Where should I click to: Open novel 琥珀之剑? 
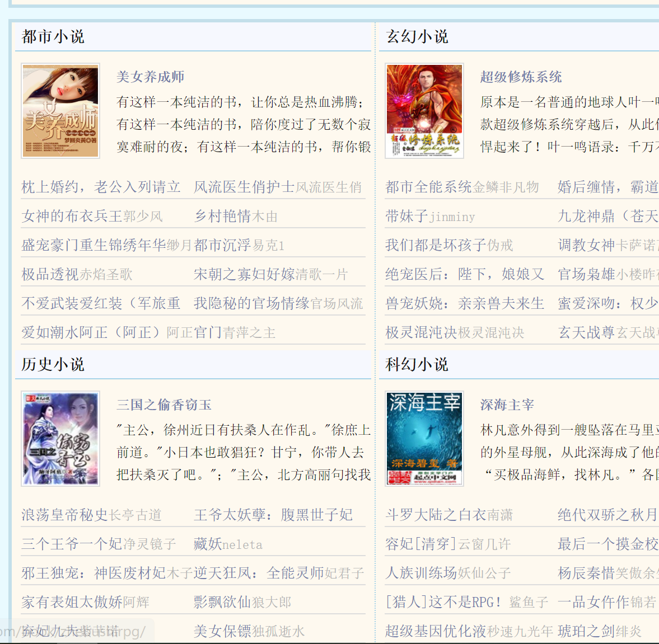[586, 631]
